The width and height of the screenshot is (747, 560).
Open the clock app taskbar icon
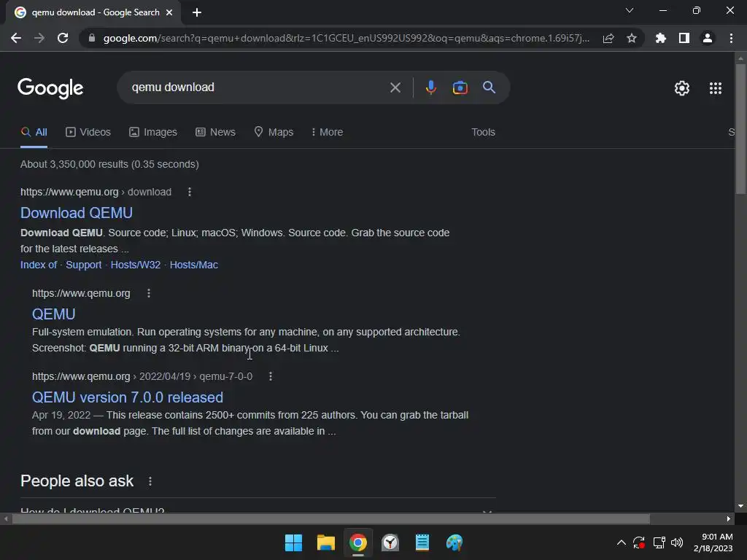coord(390,542)
